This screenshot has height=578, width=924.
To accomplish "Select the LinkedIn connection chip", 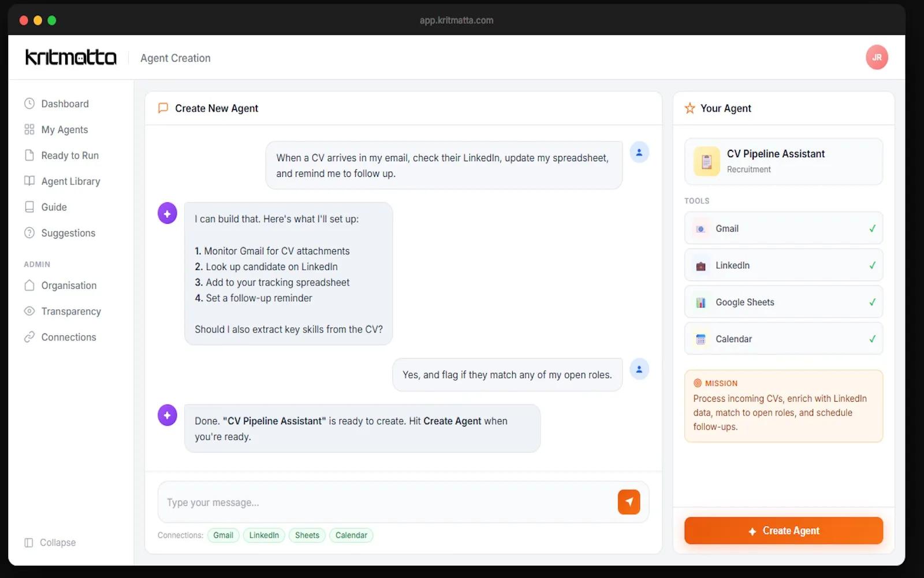I will [x=264, y=535].
